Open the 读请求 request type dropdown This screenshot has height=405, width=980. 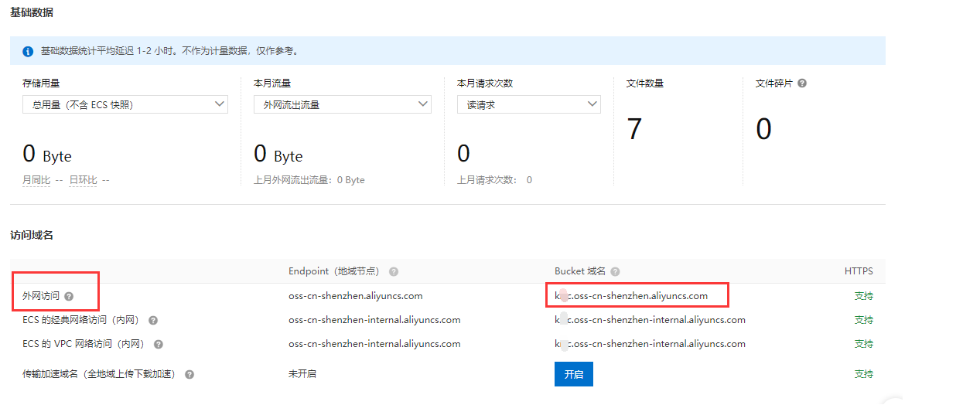click(x=528, y=104)
